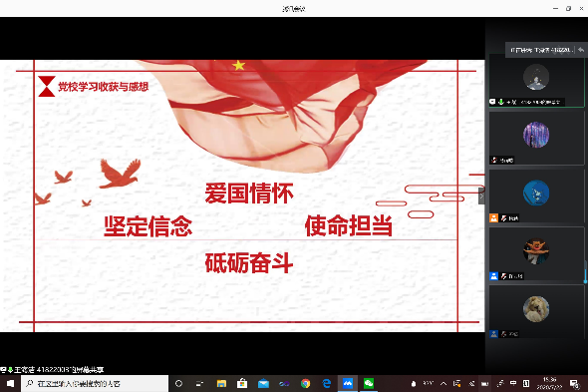Open Task View on taskbar
The height and width of the screenshot is (392, 588).
click(200, 383)
